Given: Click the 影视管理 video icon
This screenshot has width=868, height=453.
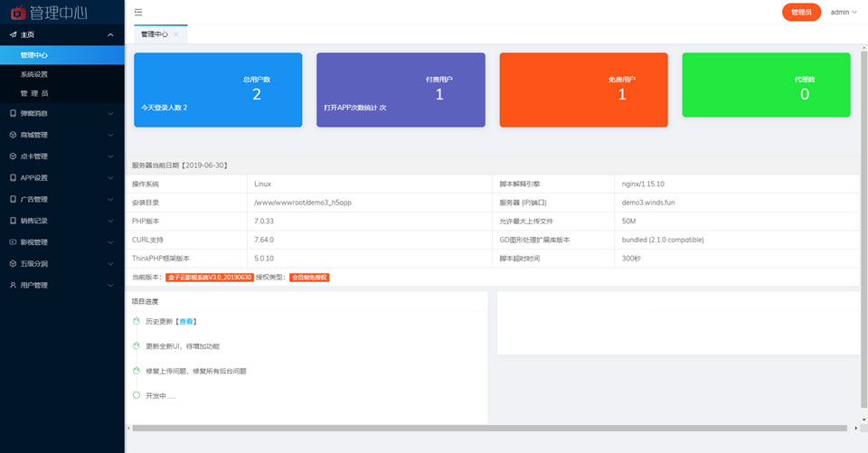Looking at the screenshot, I should (x=13, y=242).
